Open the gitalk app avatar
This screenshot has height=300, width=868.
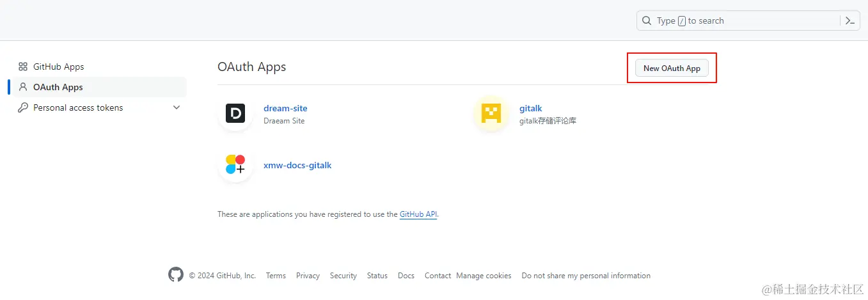point(491,114)
